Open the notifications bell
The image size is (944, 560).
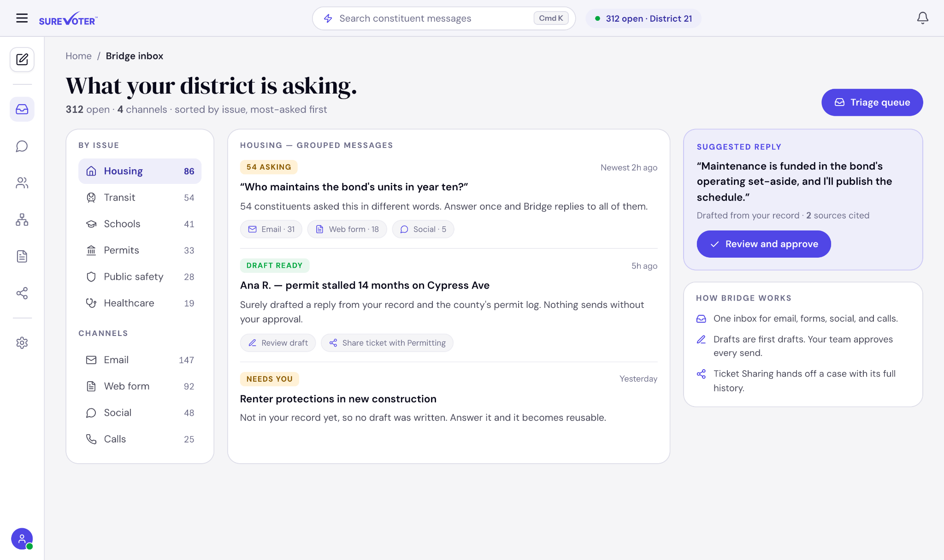click(922, 18)
